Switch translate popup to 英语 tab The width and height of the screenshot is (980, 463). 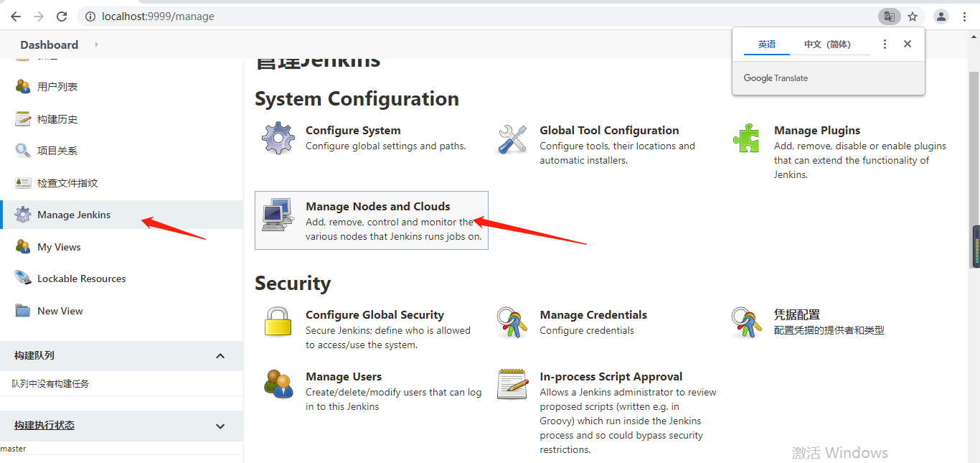click(x=767, y=44)
